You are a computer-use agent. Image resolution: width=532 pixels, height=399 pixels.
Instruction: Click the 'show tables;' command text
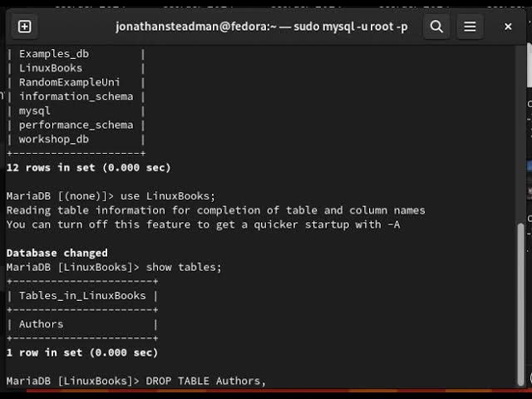pyautogui.click(x=184, y=267)
